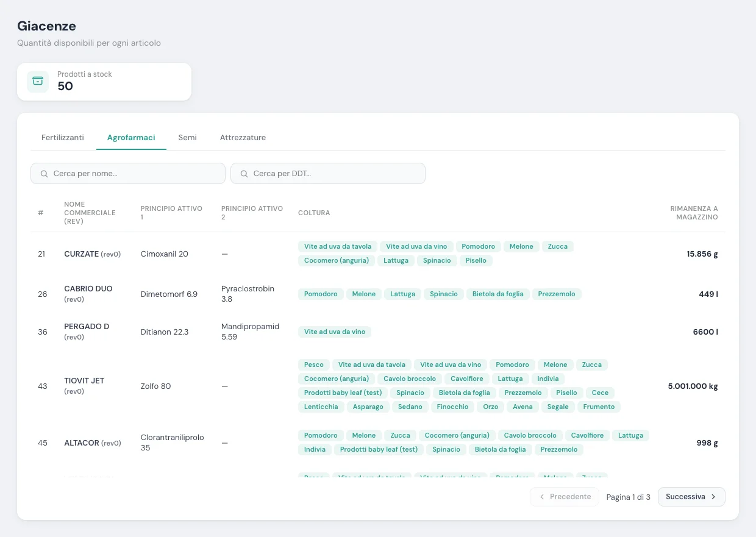756x537 pixels.
Task: Click the 'Asparago' crop tag
Action: 368,407
